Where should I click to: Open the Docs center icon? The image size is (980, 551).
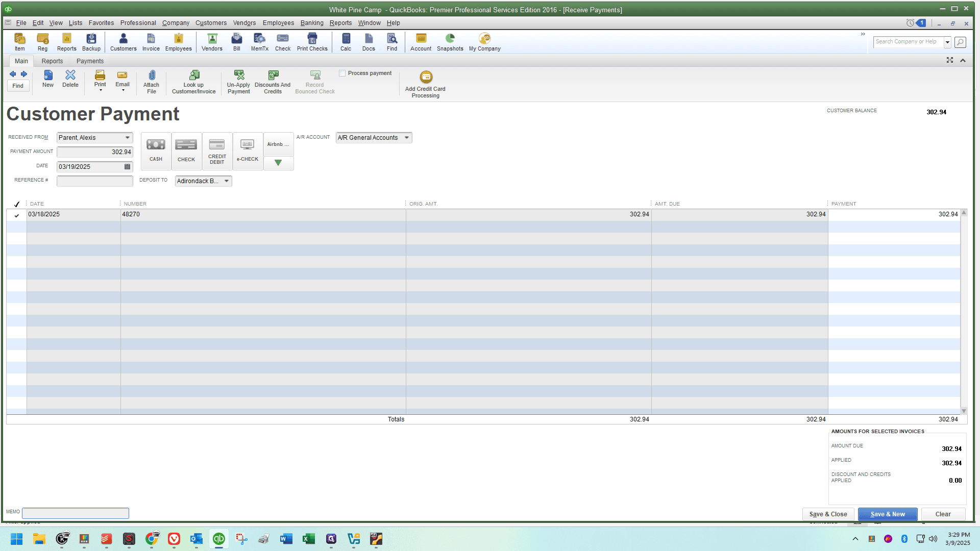369,42
